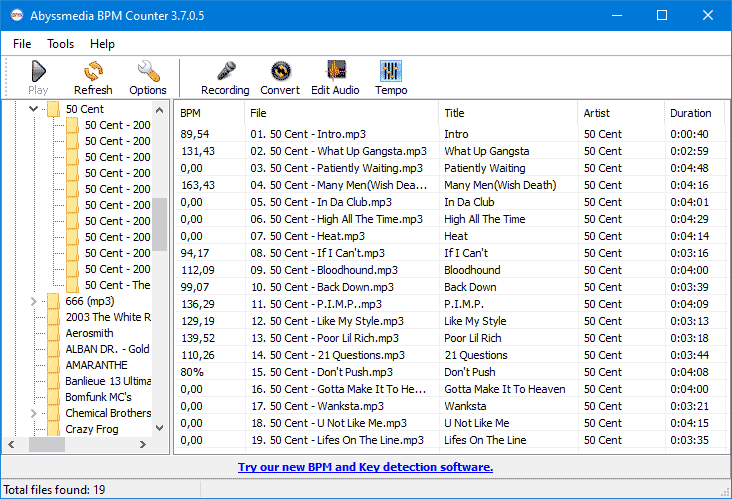Expand the Chemical Brothers folder
This screenshot has height=499, width=732.
click(x=34, y=413)
